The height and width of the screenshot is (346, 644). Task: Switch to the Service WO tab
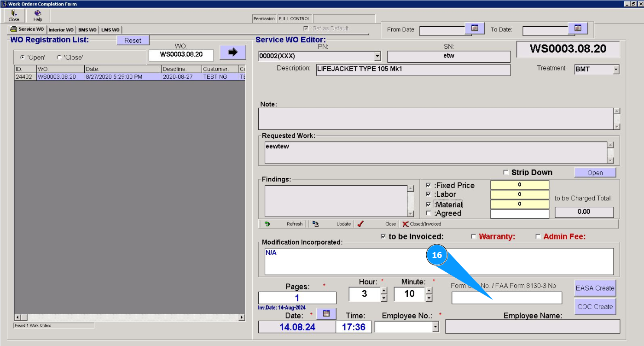click(27, 29)
